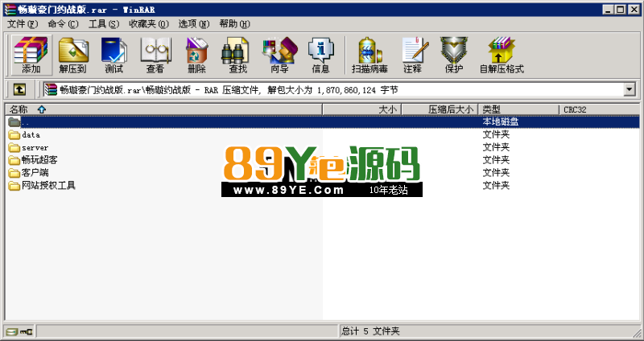
Task: Click the Extract To (解压到) icon
Action: [72, 55]
